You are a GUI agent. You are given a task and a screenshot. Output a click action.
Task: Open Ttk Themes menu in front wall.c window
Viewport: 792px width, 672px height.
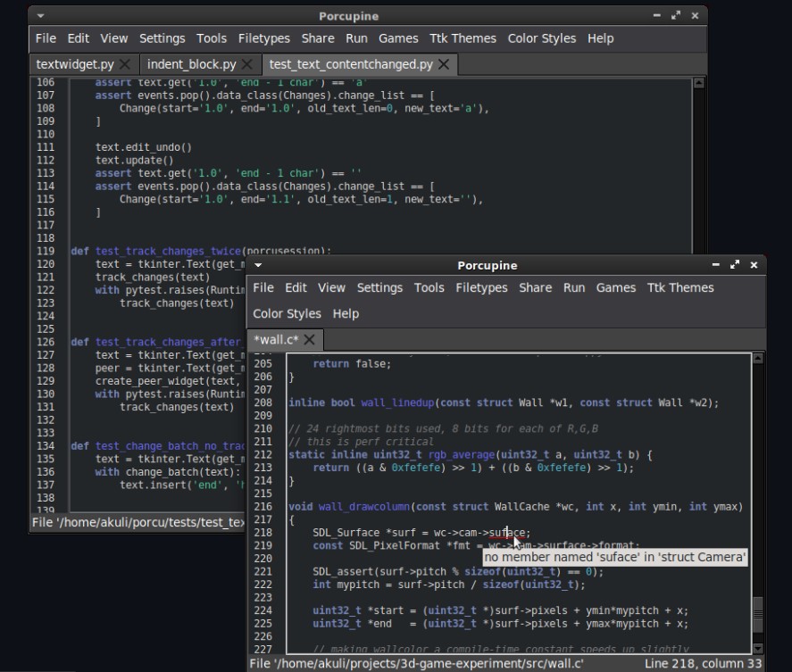680,287
